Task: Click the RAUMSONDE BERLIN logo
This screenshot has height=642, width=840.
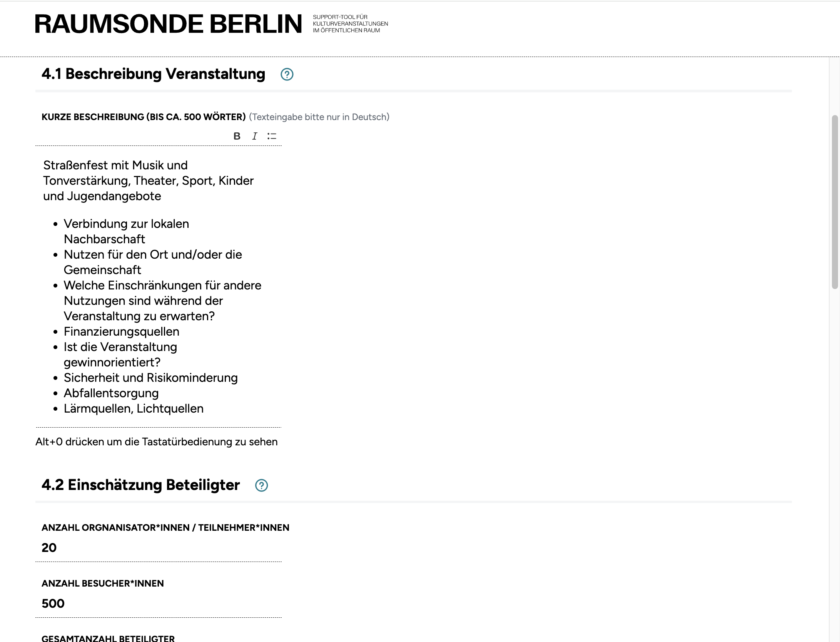Action: tap(169, 24)
